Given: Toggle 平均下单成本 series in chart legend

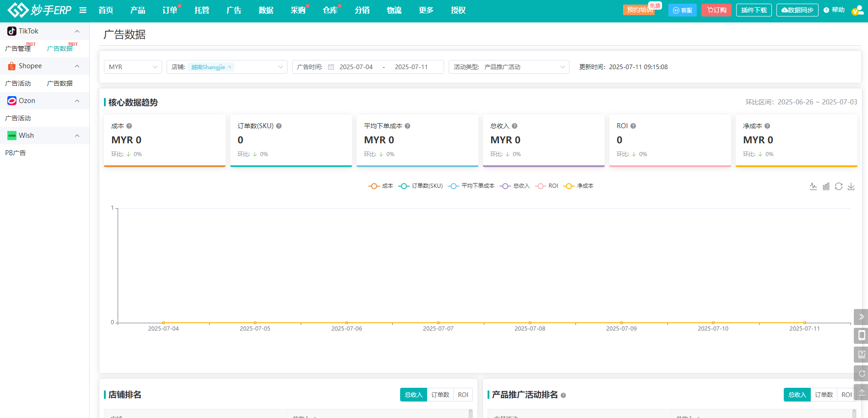Looking at the screenshot, I should (x=471, y=186).
